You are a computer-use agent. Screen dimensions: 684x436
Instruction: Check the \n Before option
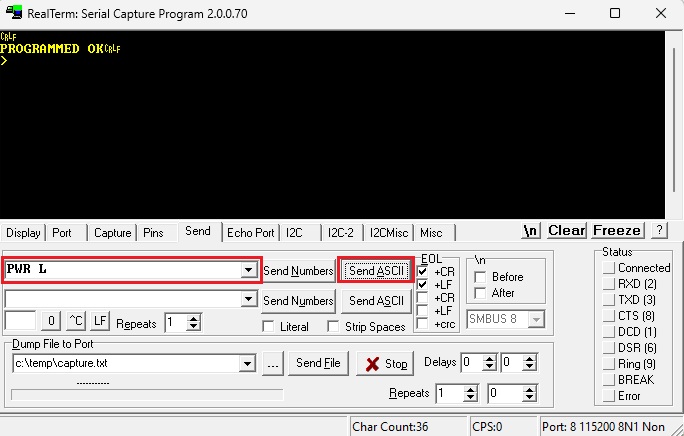point(480,277)
